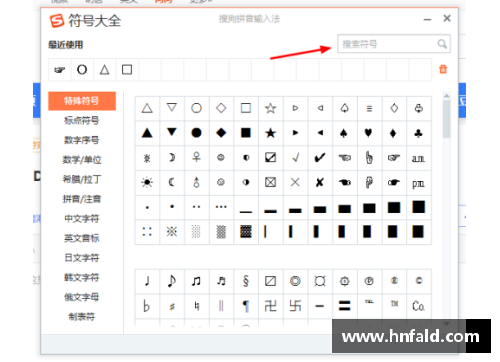Insert the hollow five-pointed star symbol
The height and width of the screenshot is (362, 500).
[270, 108]
